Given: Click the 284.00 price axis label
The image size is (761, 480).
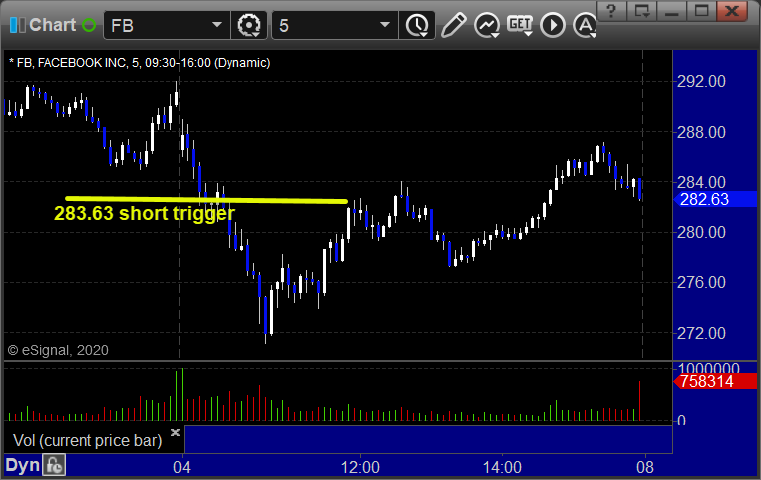Looking at the screenshot, I should 701,182.
